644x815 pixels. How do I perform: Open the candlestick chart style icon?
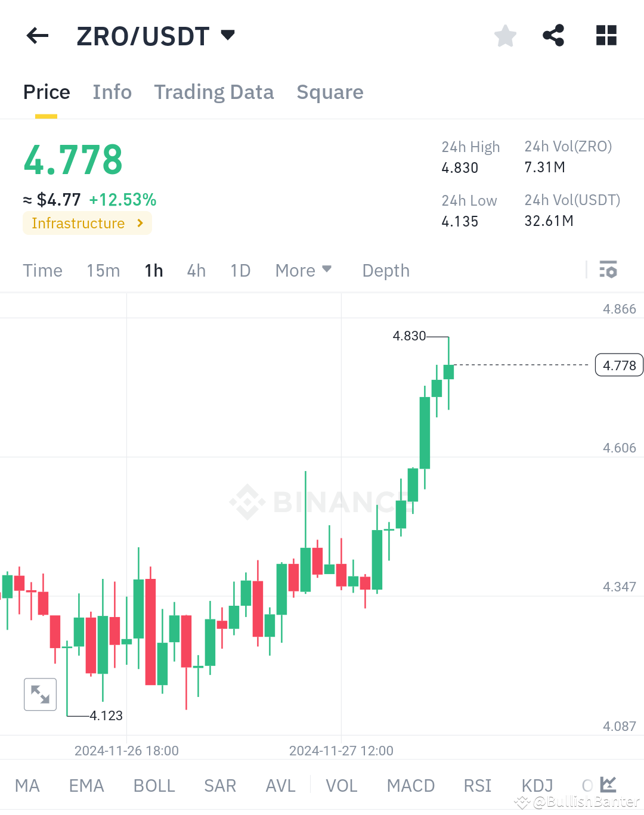click(x=608, y=785)
